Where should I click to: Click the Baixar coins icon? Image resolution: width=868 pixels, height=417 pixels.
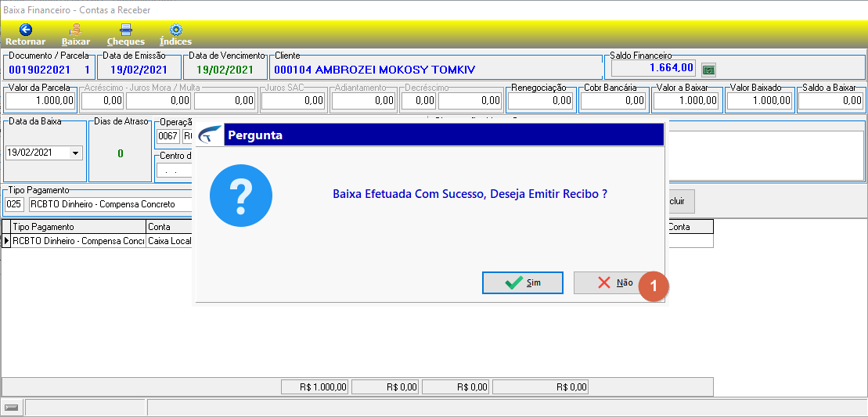[76, 30]
